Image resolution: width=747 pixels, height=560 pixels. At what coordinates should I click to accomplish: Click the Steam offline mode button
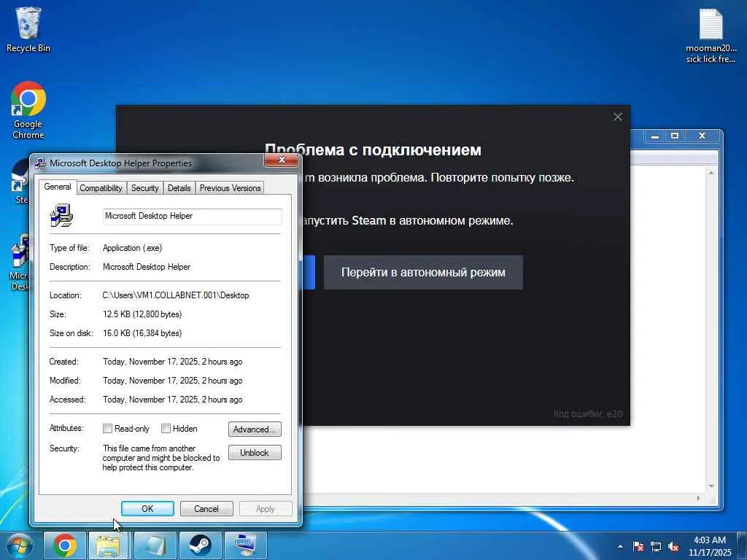point(423,273)
